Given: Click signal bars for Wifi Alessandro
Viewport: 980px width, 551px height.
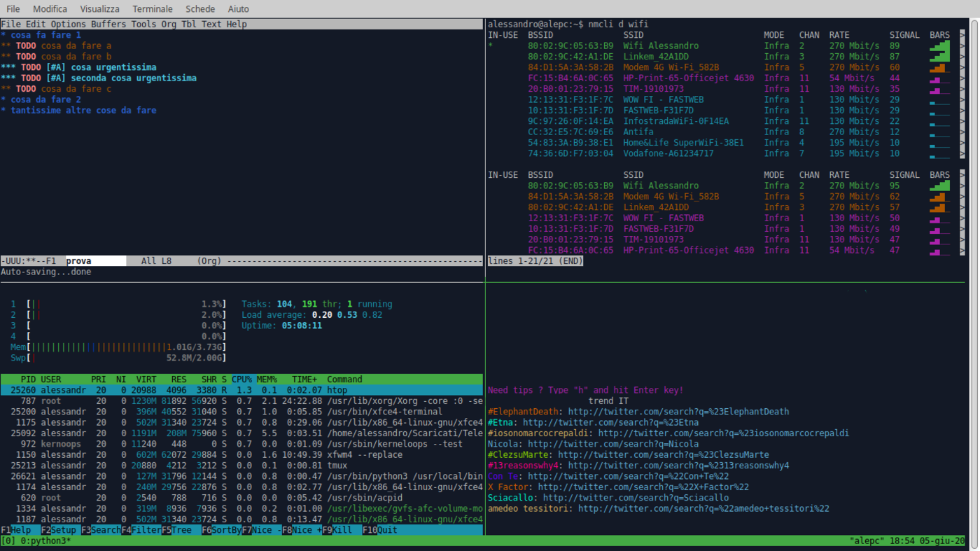Looking at the screenshot, I should (x=939, y=46).
